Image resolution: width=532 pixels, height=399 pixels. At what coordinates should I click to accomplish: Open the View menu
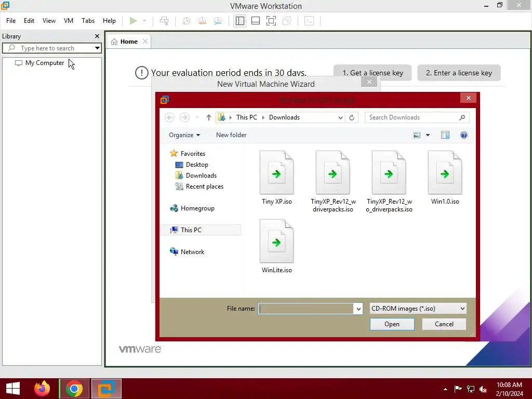(x=49, y=21)
